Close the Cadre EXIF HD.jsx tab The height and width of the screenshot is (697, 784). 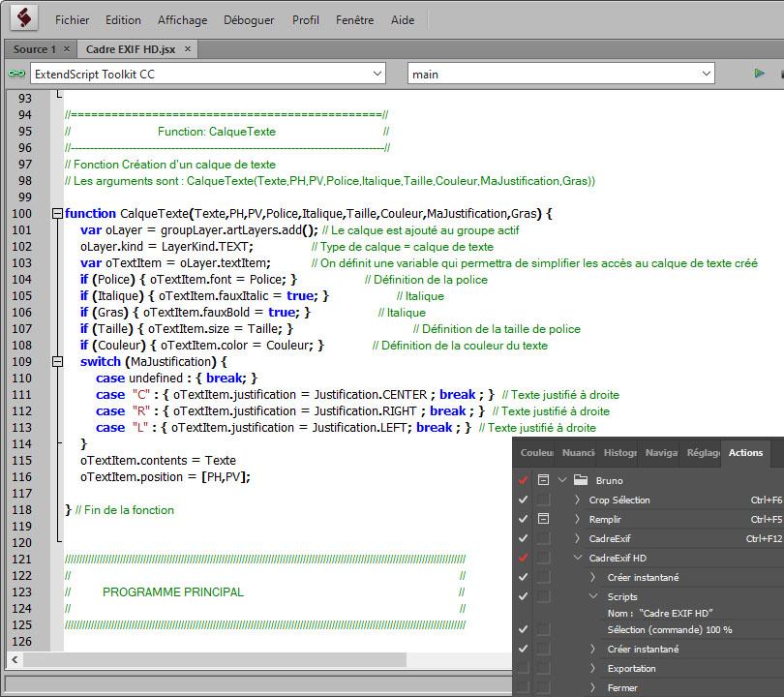pyautogui.click(x=188, y=49)
